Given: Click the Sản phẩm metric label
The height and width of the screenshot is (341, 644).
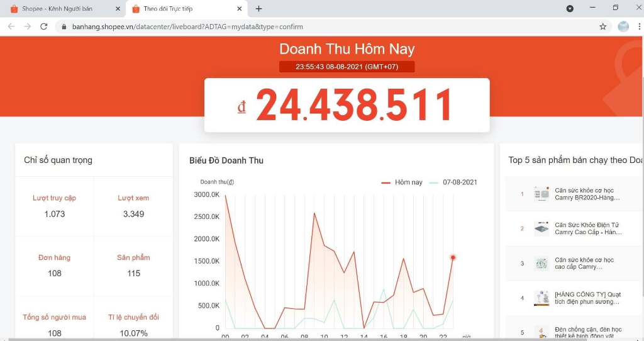Looking at the screenshot, I should (133, 257).
